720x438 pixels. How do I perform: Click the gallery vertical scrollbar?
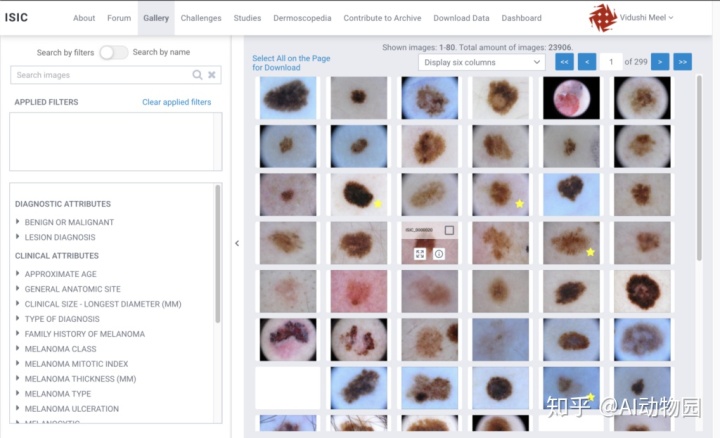coord(699,168)
